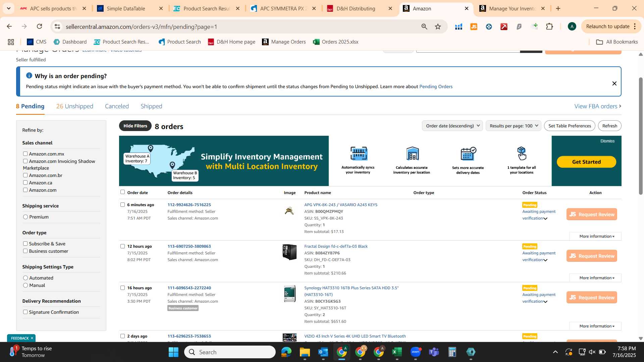
Task: Check Amazon.com Invoicing Shadow Marketplace
Action: [25, 161]
